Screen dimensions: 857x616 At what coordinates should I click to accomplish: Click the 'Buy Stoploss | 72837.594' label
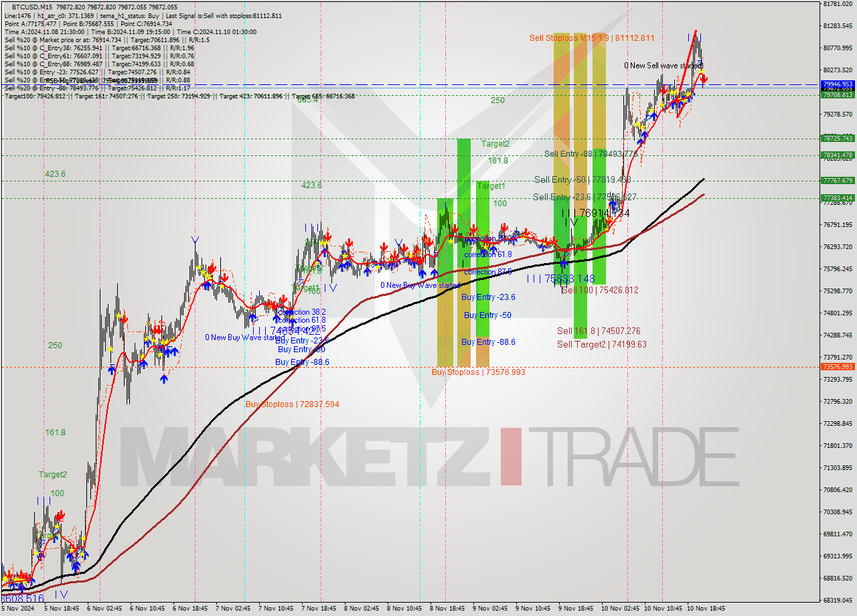tap(292, 404)
